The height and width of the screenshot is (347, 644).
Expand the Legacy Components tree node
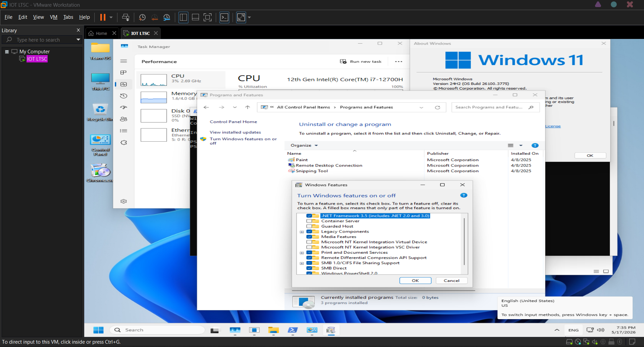tap(302, 232)
